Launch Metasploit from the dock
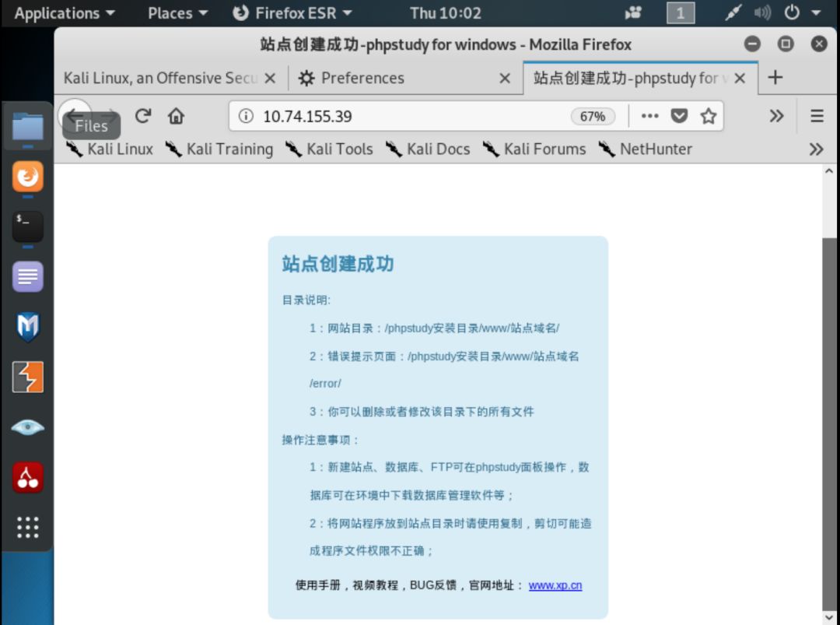840x625 pixels. click(27, 326)
